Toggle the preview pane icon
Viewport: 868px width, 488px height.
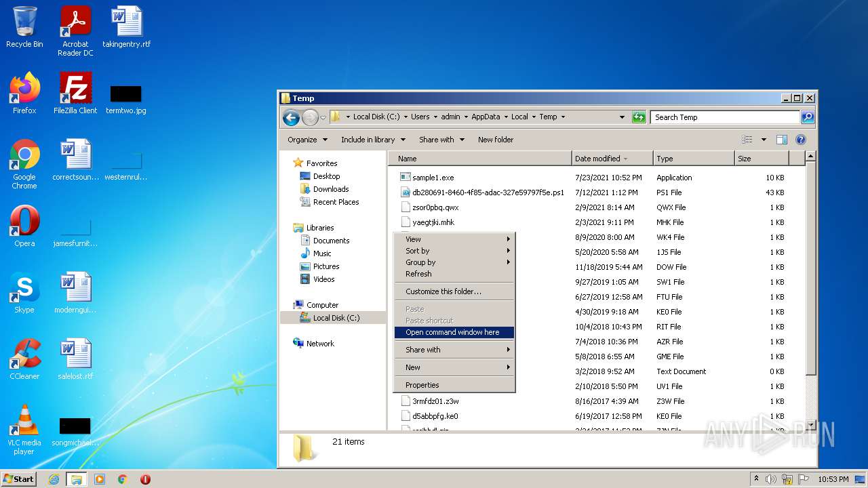[782, 140]
